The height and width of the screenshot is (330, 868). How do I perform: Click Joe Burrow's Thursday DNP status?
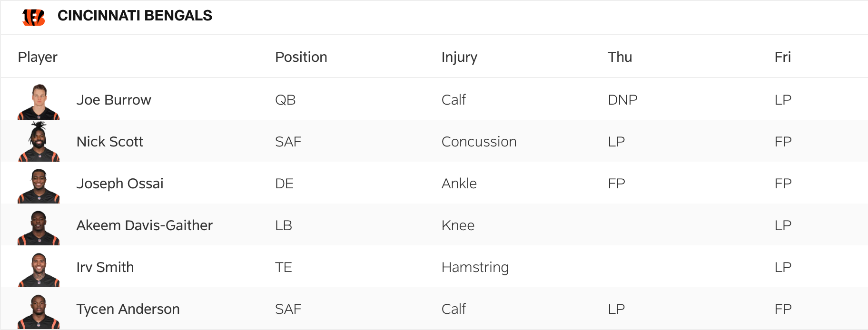[622, 100]
